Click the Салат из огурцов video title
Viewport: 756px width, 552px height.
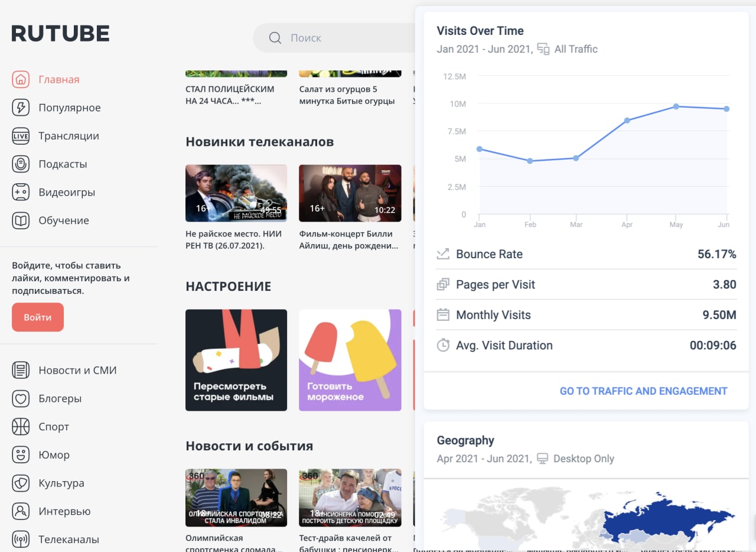pos(347,95)
